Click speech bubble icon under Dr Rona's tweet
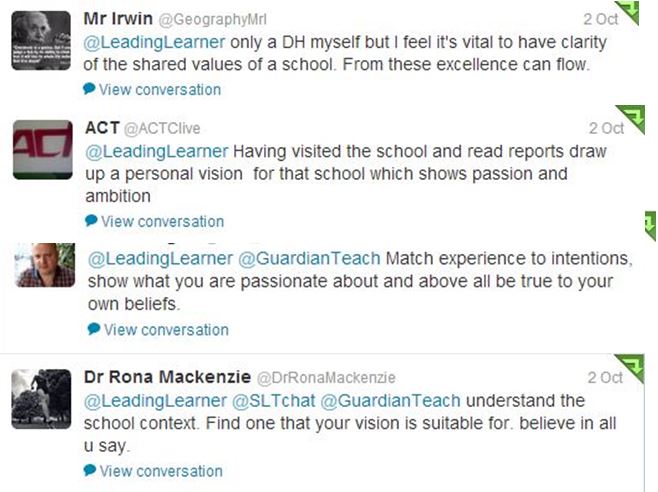 [91, 470]
